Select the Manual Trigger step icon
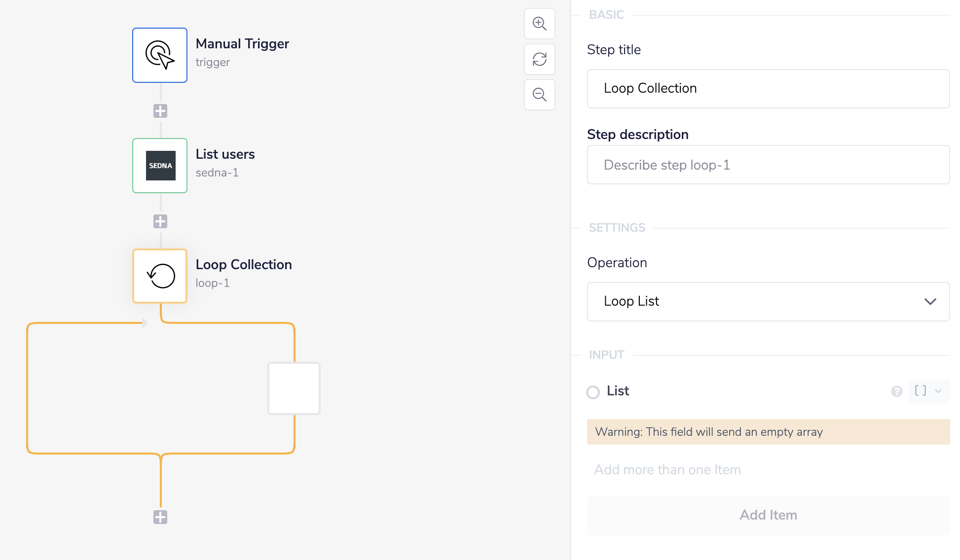Image resolution: width=960 pixels, height=560 pixels. click(160, 55)
